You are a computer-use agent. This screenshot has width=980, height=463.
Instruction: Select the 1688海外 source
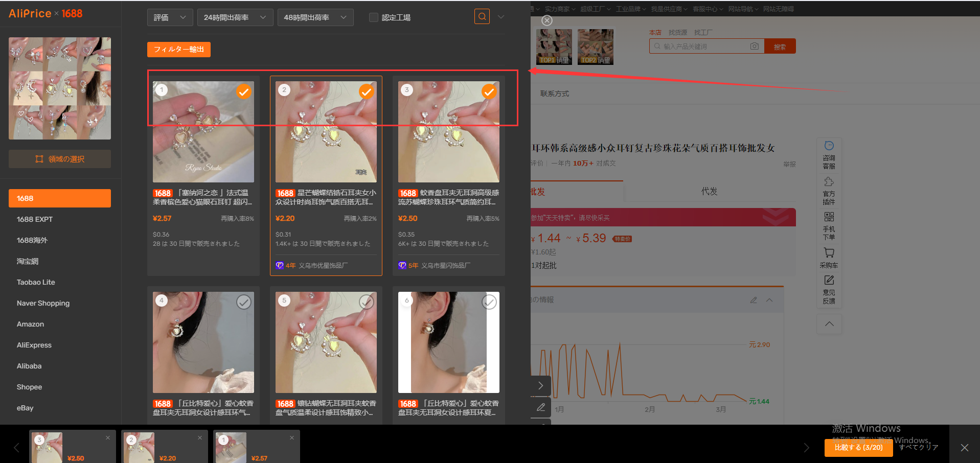click(x=32, y=240)
